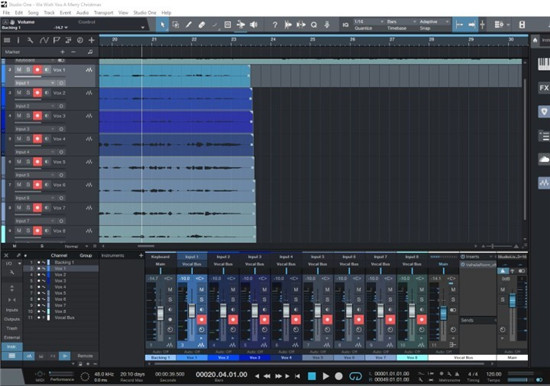This screenshot has height=386, width=550.
Task: Select the Eraser tool
Action: click(x=202, y=25)
